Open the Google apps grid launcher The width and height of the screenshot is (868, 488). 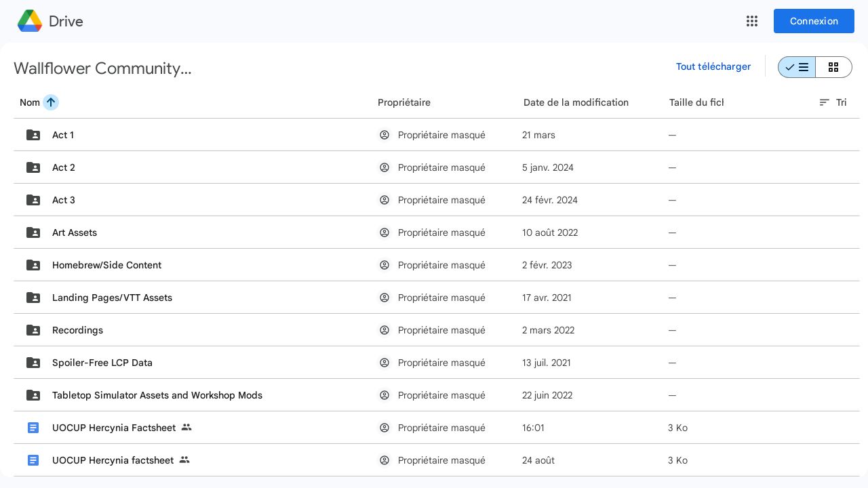pyautogui.click(x=751, y=21)
